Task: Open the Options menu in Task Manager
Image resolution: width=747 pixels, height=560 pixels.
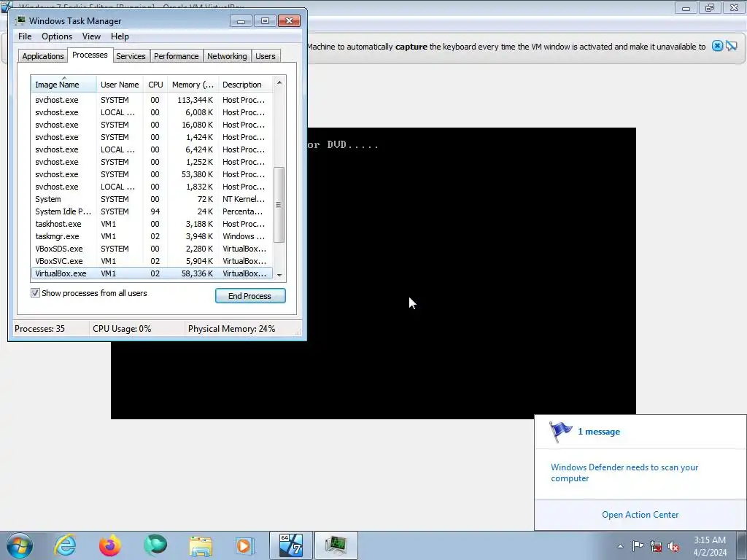Action: coord(57,36)
